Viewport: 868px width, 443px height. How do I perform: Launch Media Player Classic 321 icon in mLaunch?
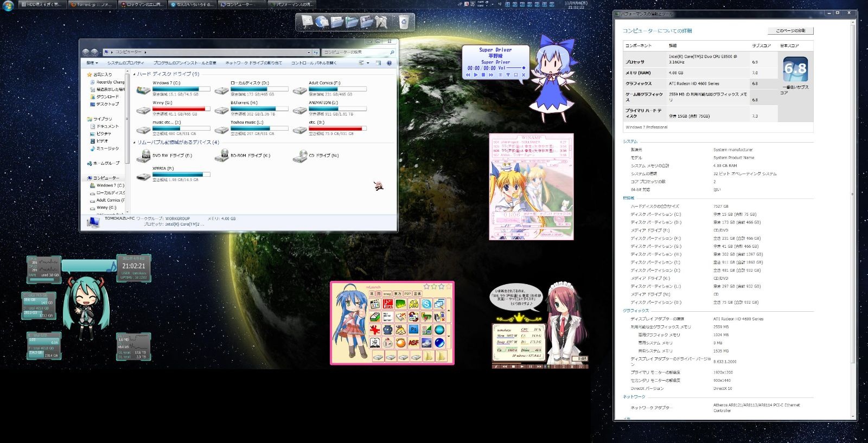374,304
